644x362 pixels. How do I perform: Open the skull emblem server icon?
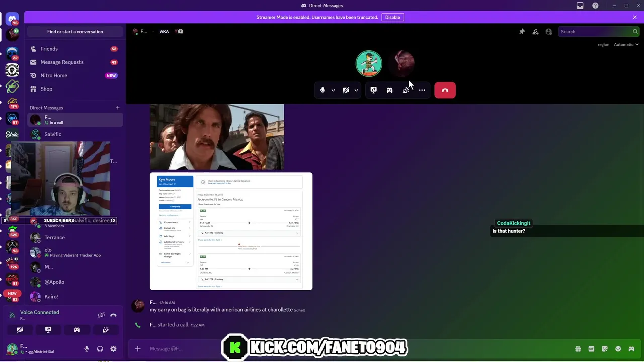point(12,70)
